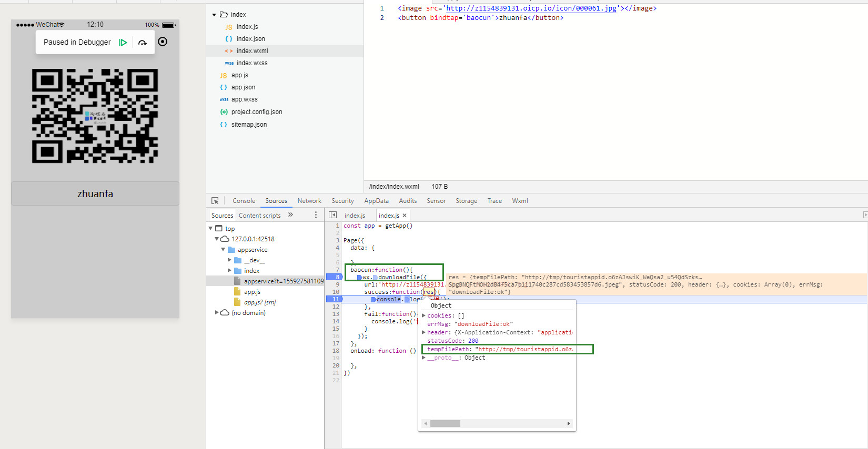The height and width of the screenshot is (449, 868).
Task: Click the QR code image in the simulator
Action: coord(95,116)
